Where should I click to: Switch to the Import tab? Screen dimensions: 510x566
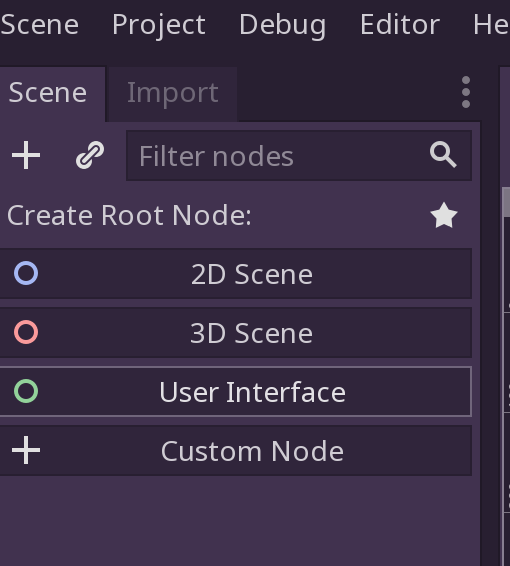(x=173, y=93)
